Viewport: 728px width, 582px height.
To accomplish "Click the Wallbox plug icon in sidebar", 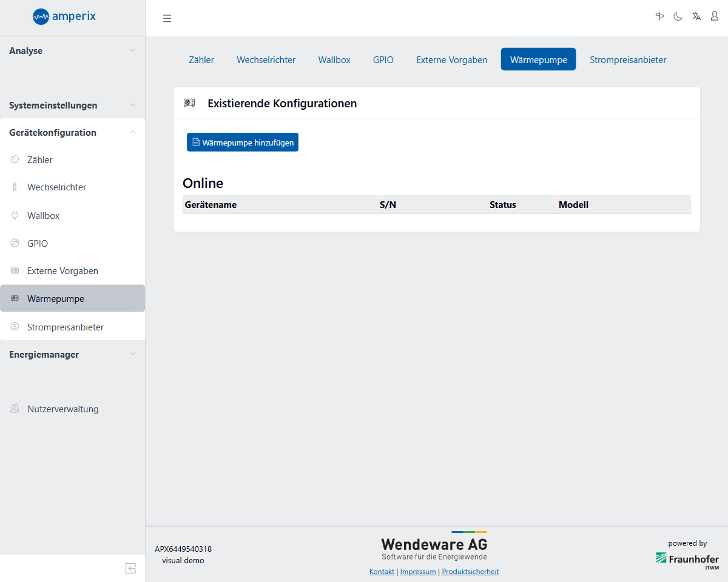I will (x=15, y=215).
